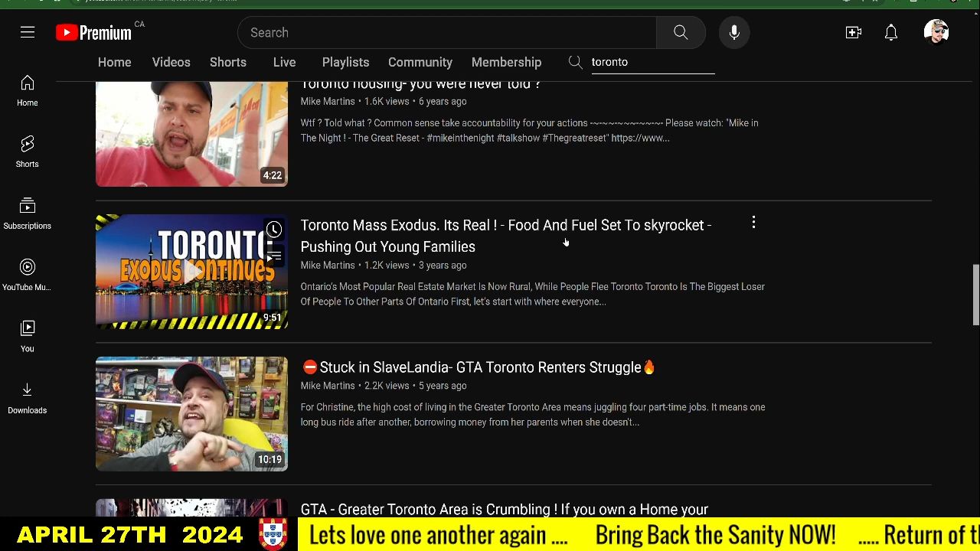This screenshot has height=551, width=980.
Task: Open Downloads in the sidebar
Action: pos(27,398)
